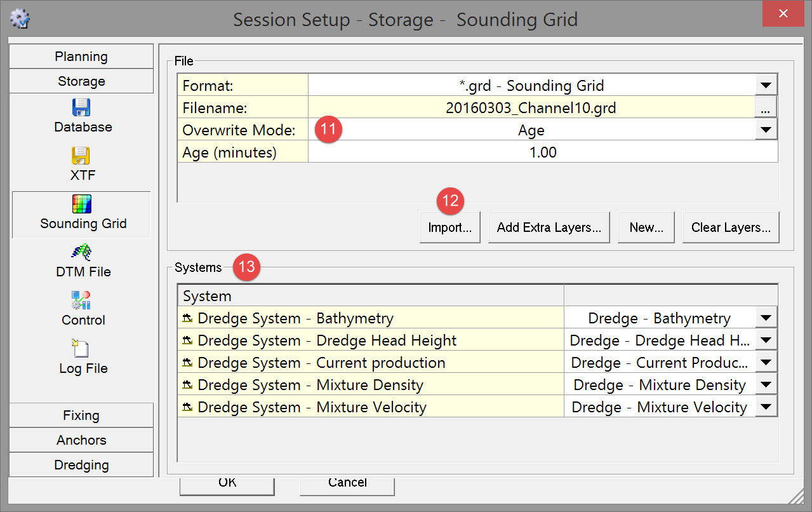Open the Dredging section tab

click(81, 465)
